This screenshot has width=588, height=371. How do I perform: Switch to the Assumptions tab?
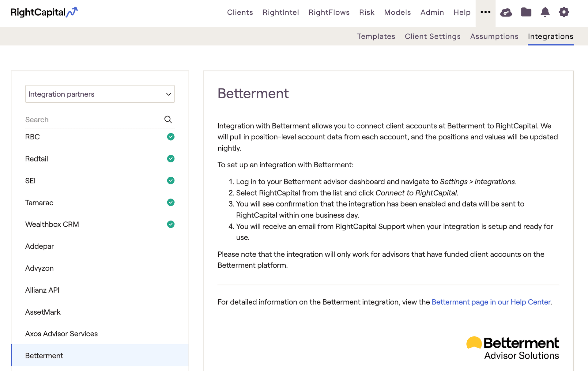tap(494, 36)
